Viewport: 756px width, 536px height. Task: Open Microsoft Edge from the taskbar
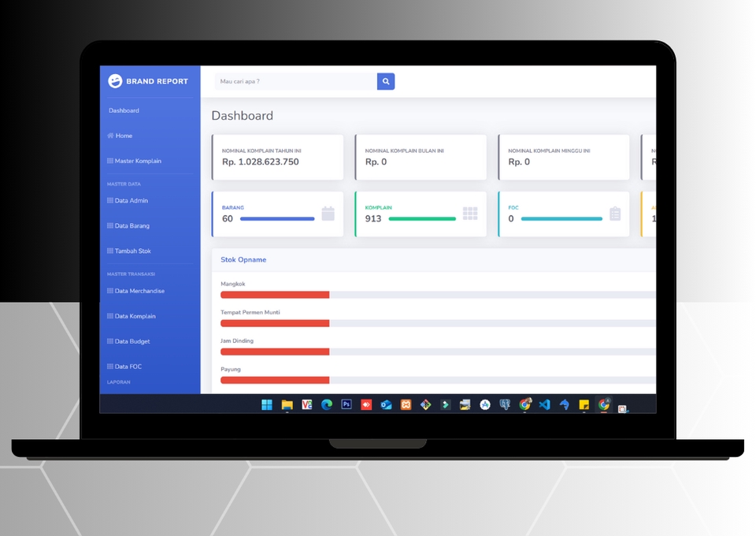point(326,404)
